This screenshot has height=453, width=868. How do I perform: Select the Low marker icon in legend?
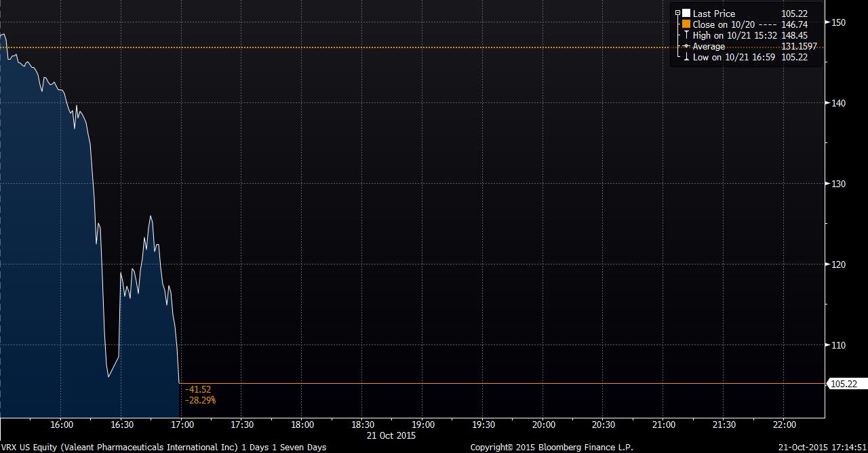pyautogui.click(x=686, y=58)
